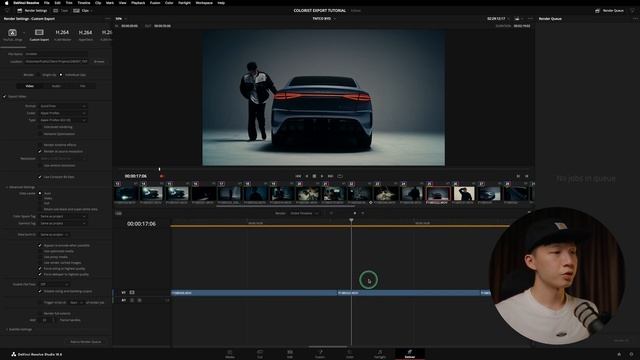This screenshot has width=640, height=360.
Task: Click the Location path field
Action: (x=56, y=62)
